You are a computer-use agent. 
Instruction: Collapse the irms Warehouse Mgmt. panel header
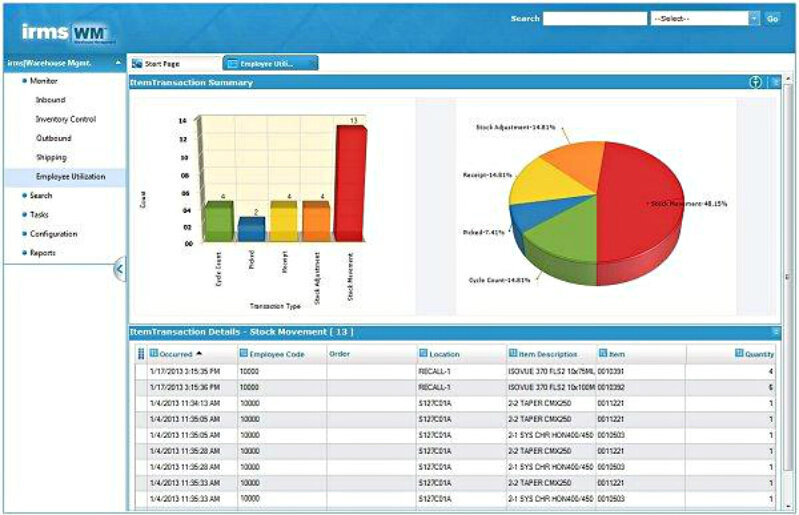point(119,63)
